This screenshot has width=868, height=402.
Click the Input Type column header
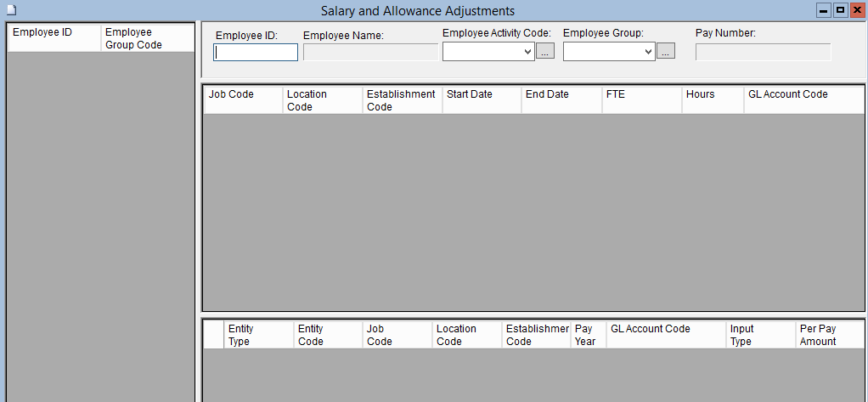point(760,335)
